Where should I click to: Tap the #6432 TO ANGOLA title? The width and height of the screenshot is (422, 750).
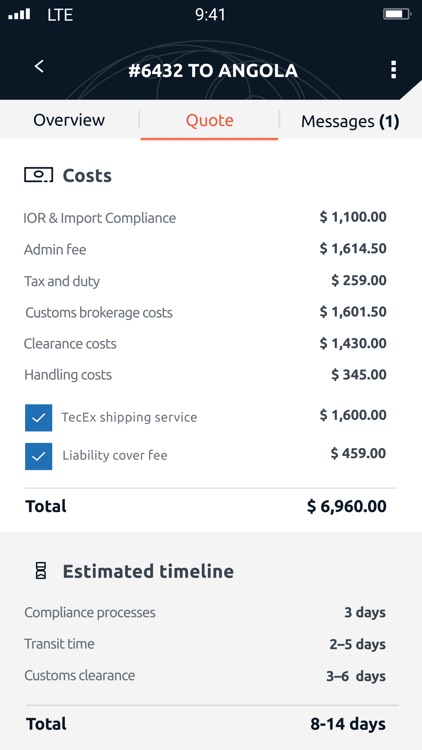213,71
